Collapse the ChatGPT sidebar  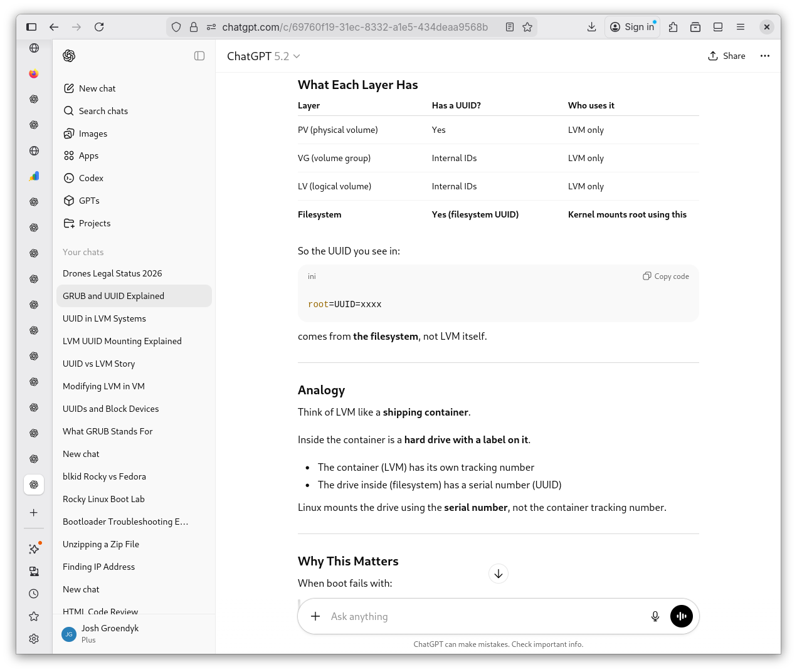click(x=199, y=56)
